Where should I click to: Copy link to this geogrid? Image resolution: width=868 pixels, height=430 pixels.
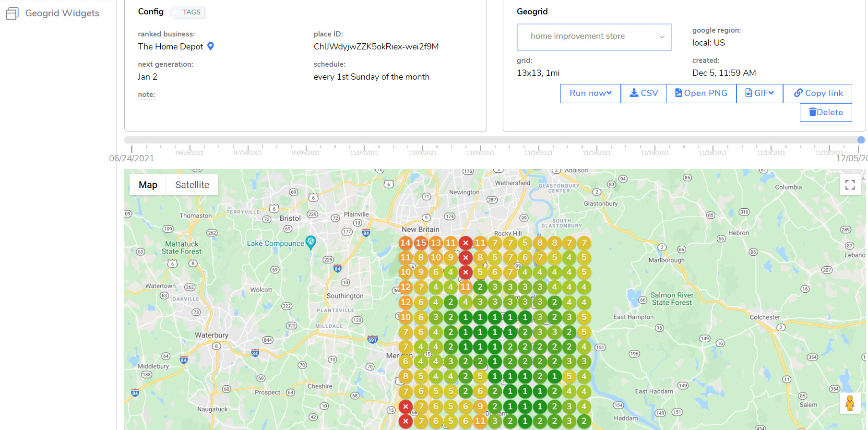pyautogui.click(x=818, y=93)
